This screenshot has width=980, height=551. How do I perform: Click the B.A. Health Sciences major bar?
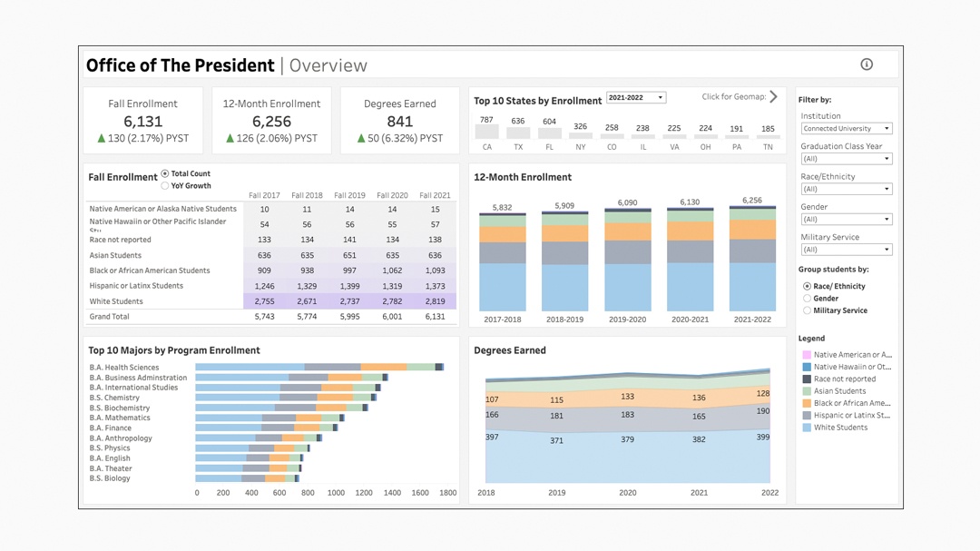(x=318, y=368)
